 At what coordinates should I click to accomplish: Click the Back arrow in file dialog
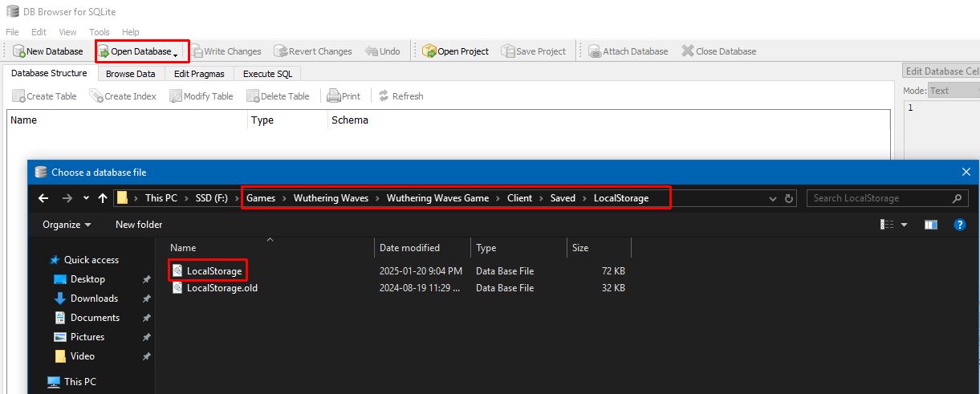pyautogui.click(x=43, y=198)
